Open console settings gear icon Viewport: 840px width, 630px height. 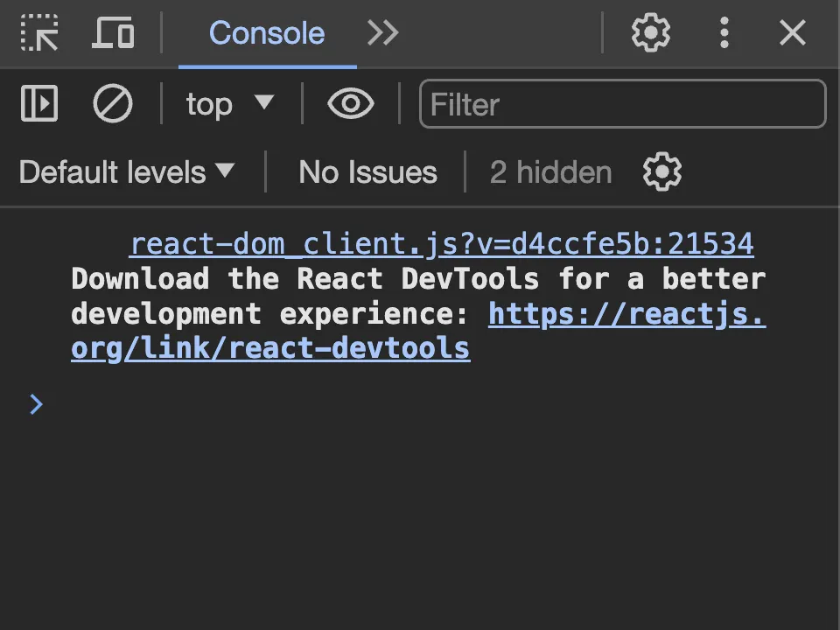[x=662, y=172]
